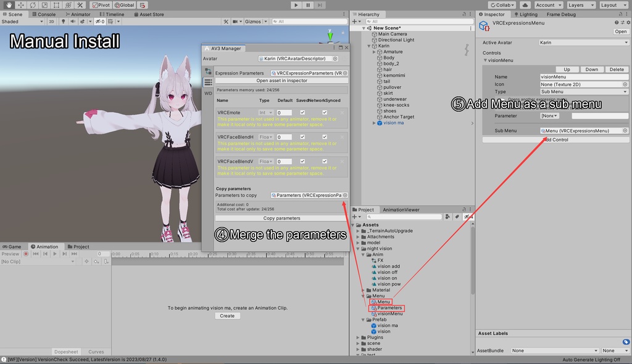This screenshot has height=364, width=632.
Task: Toggle VRCFaceBlendV Saved checkbox
Action: click(x=302, y=161)
